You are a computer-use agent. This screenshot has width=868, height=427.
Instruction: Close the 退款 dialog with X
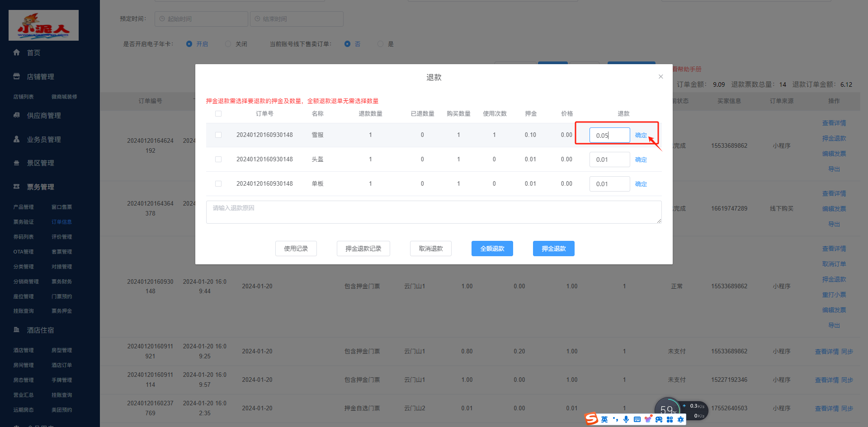[660, 77]
